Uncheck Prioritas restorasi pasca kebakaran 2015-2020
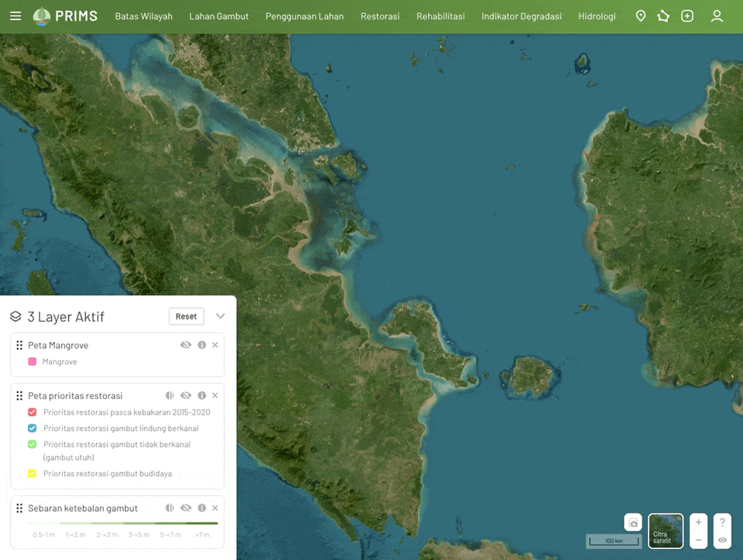743x560 pixels. coord(33,412)
